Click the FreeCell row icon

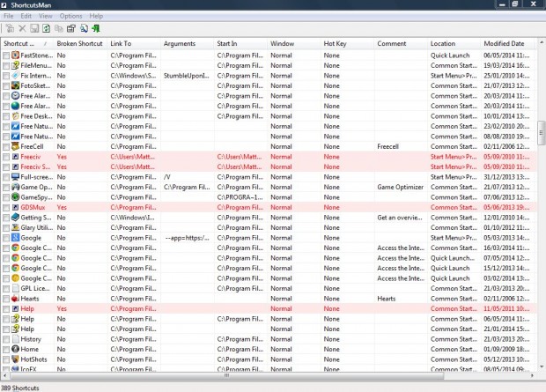(15, 146)
